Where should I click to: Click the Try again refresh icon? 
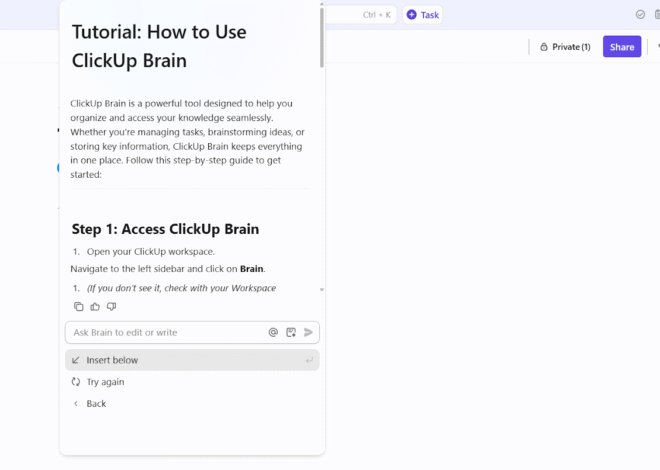[76, 382]
